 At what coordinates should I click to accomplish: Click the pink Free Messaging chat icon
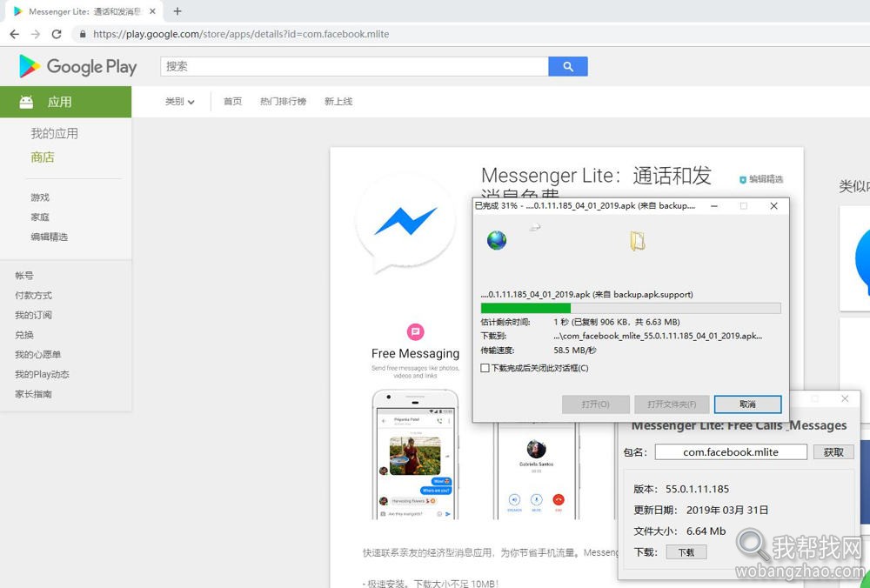pyautogui.click(x=415, y=331)
